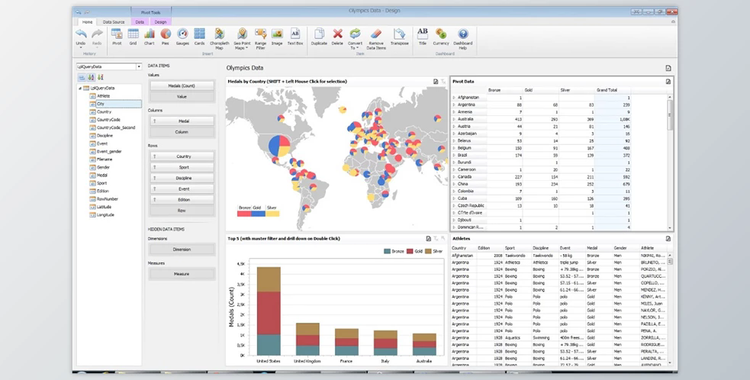This screenshot has width=750, height=380.
Task: Click the hidden Dimension placeholder
Action: tap(182, 249)
